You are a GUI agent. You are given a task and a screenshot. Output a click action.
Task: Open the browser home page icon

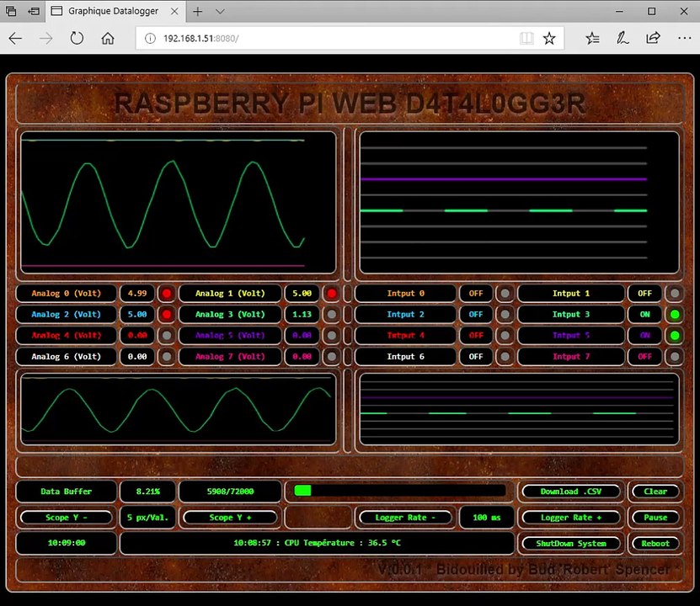point(108,39)
